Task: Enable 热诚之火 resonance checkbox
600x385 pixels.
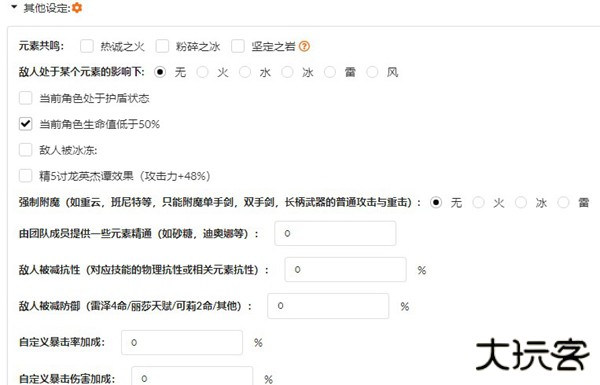Action: tap(87, 46)
